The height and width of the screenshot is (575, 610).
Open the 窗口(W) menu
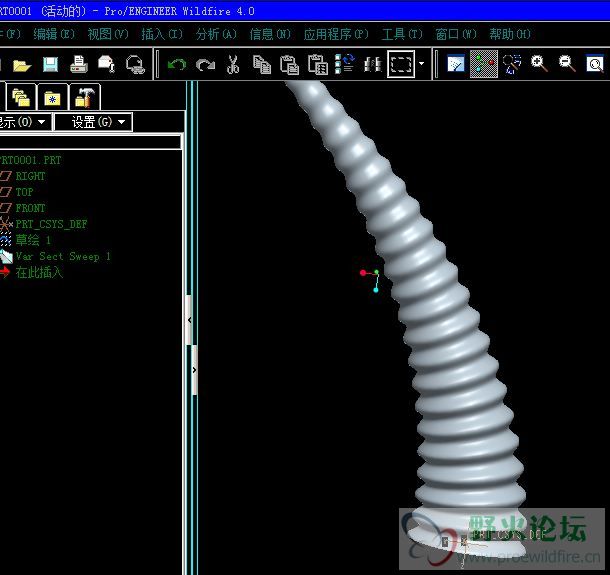(x=456, y=34)
